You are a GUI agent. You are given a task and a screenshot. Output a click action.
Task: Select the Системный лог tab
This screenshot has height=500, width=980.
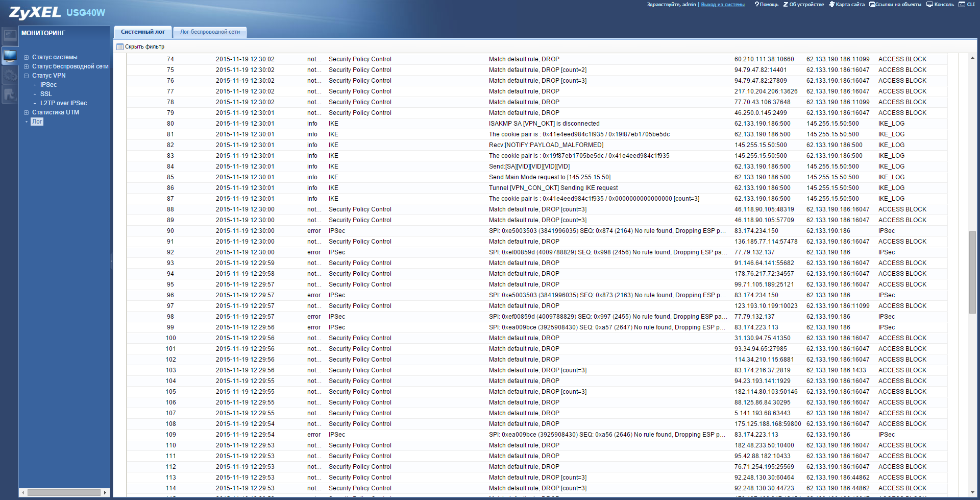coord(143,32)
